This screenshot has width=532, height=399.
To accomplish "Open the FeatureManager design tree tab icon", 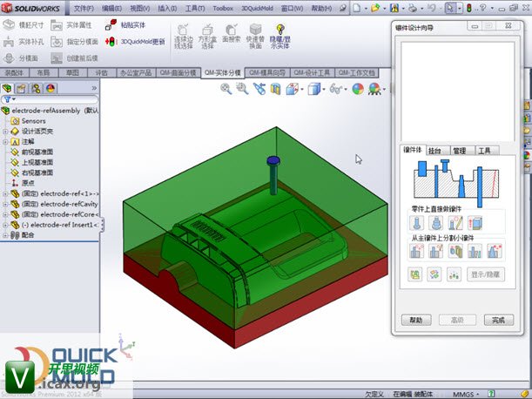I will (7, 89).
